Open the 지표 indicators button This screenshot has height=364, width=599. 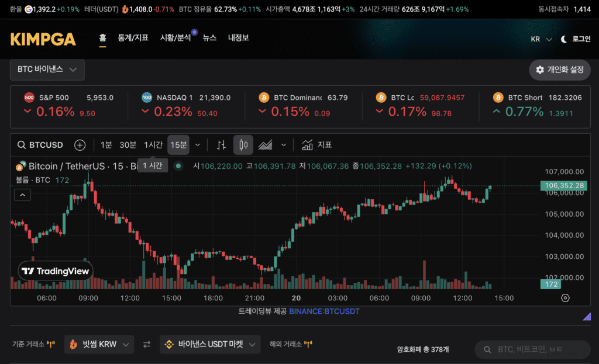[x=316, y=145]
